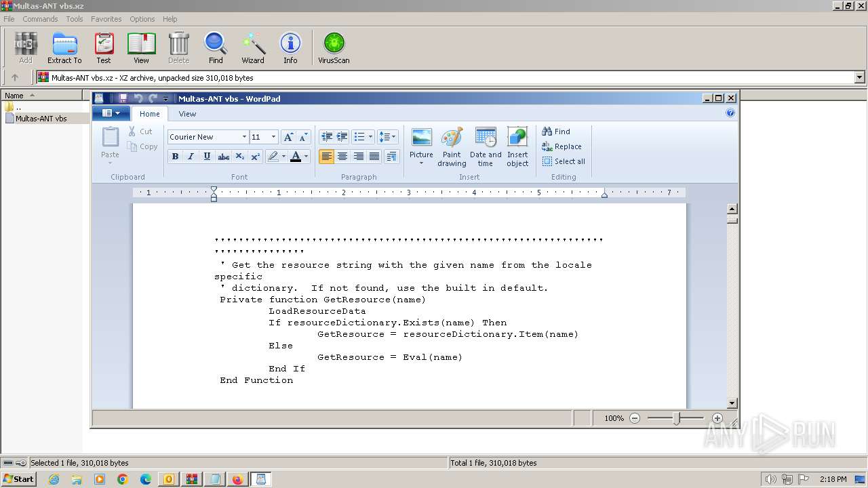Open paragraph settings dialog icon
The width and height of the screenshot is (868, 488).
pos(391,157)
